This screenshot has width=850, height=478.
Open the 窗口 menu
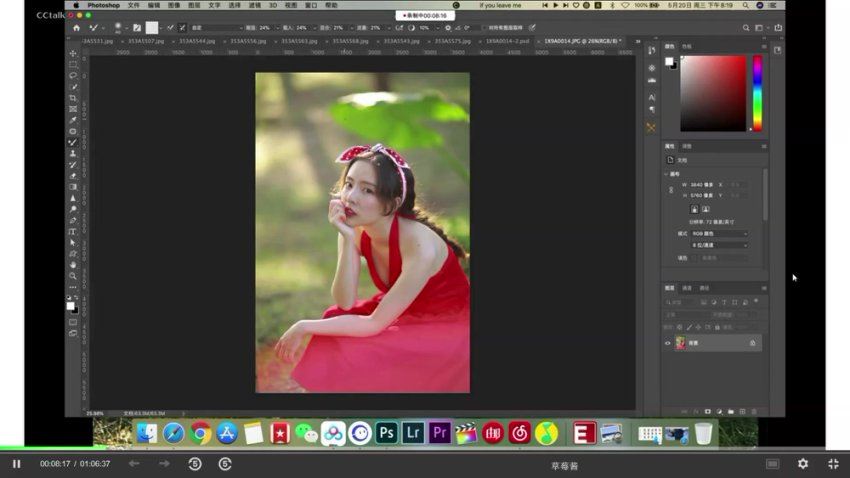[x=311, y=5]
